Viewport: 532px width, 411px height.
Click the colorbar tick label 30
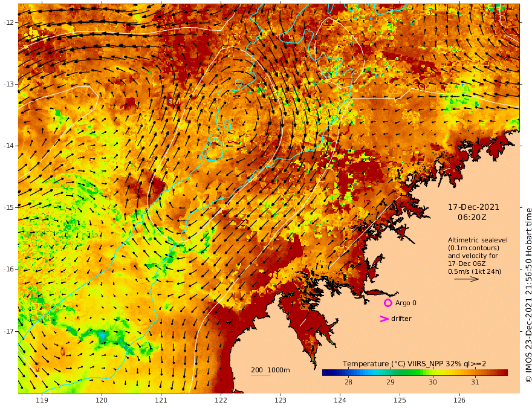[433, 382]
